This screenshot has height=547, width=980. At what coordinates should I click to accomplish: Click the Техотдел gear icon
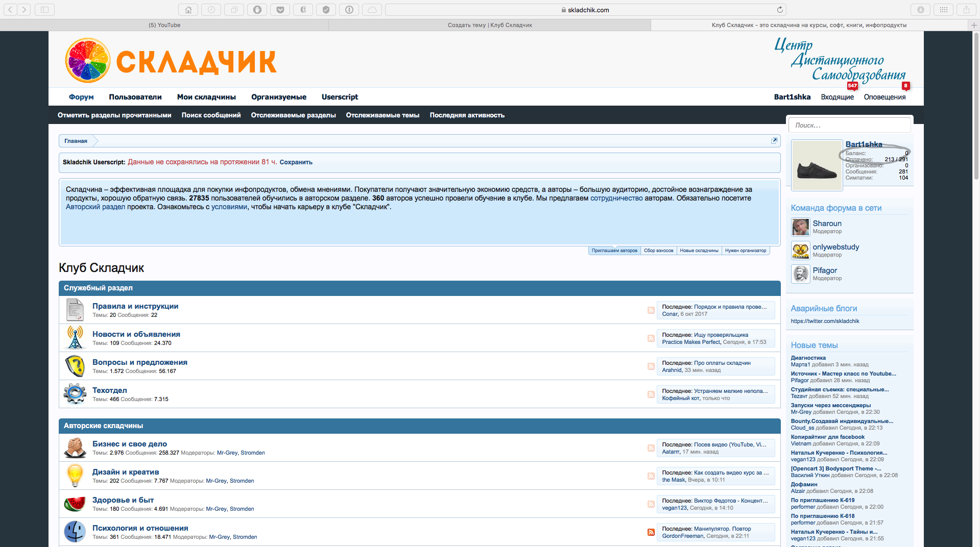[x=75, y=394]
